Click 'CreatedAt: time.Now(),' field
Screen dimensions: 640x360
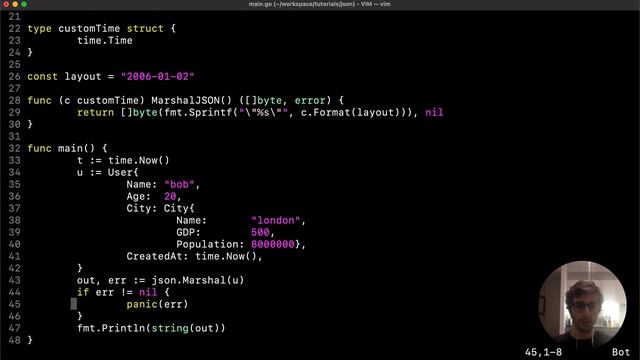tap(194, 256)
